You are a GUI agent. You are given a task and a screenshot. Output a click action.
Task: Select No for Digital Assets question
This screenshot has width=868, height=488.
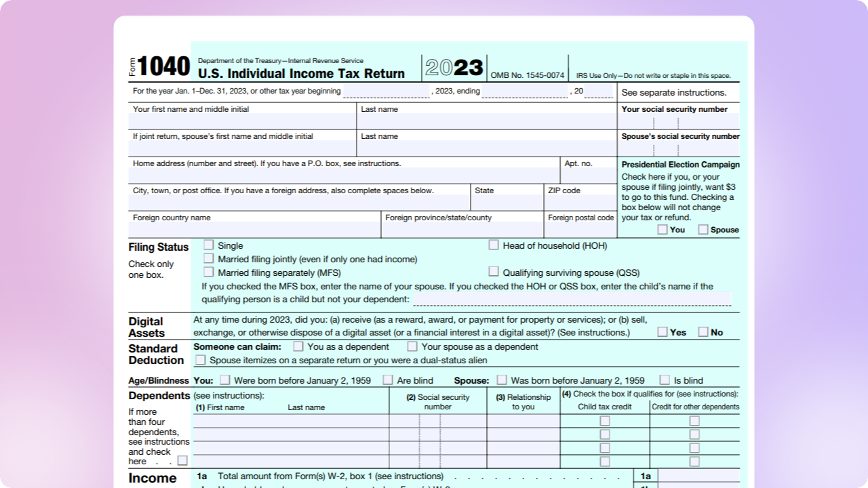point(703,332)
